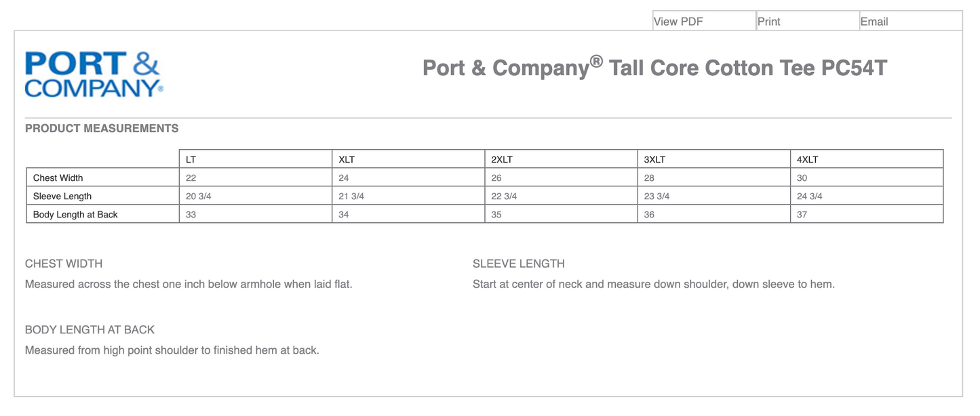The height and width of the screenshot is (416, 980).
Task: Click the CHEST WIDTH description heading
Action: [x=64, y=264]
